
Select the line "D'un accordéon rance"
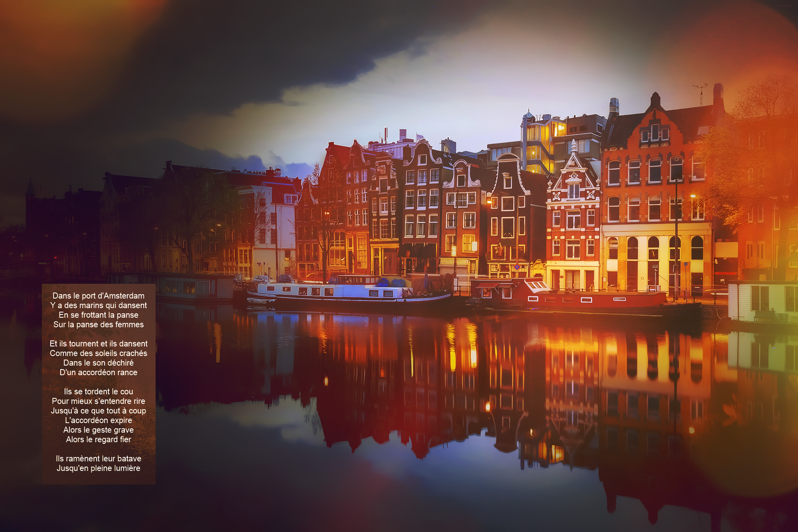point(99,372)
